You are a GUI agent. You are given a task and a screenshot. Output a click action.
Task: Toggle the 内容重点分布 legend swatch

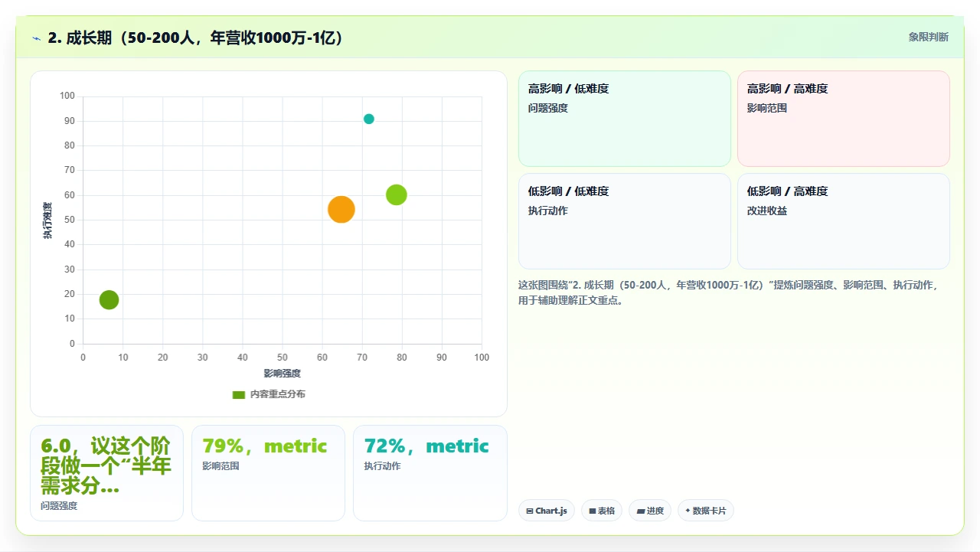(x=239, y=395)
